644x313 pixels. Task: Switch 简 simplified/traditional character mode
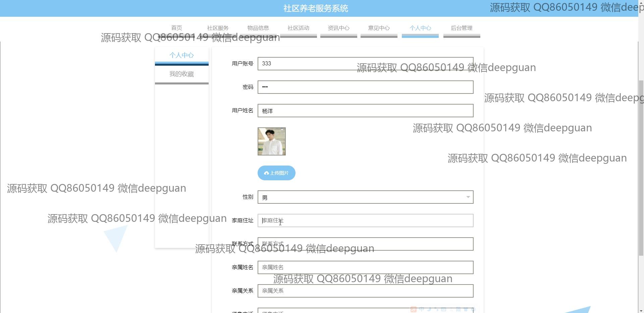tap(458, 309)
